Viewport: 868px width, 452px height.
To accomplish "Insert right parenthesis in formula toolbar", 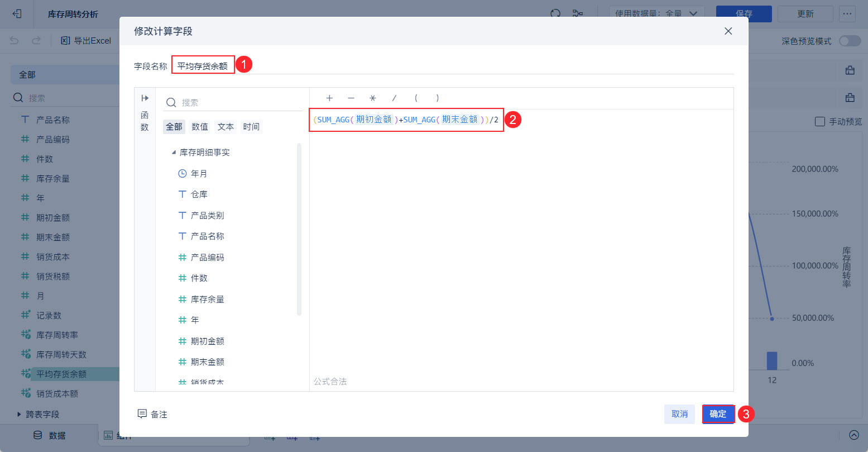I will [x=437, y=98].
